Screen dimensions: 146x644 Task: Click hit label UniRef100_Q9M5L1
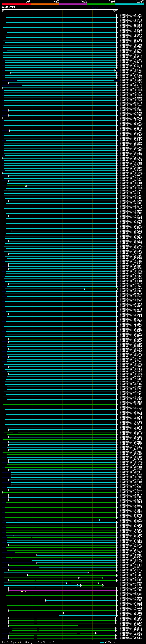pyautogui.click(x=131, y=32)
